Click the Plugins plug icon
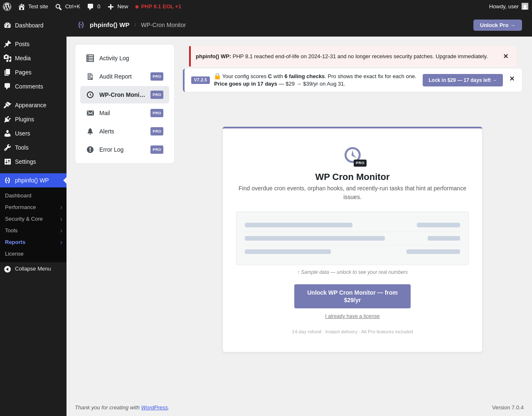532x416 pixels. click(x=7, y=119)
